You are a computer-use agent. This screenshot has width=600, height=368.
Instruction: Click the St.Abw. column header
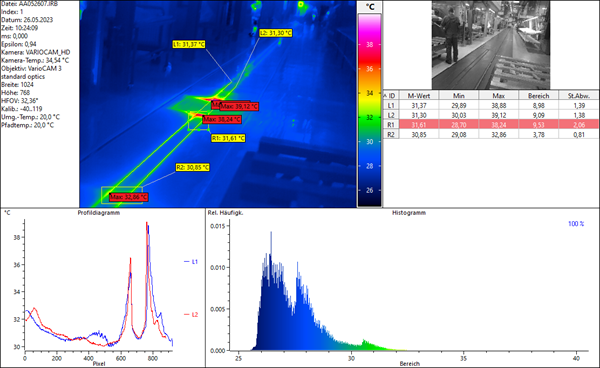[579, 96]
